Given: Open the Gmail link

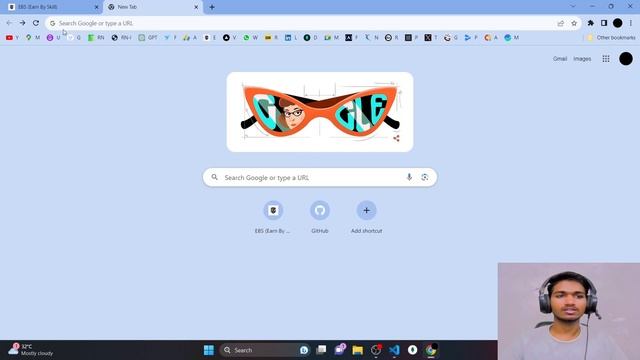Looking at the screenshot, I should (560, 59).
